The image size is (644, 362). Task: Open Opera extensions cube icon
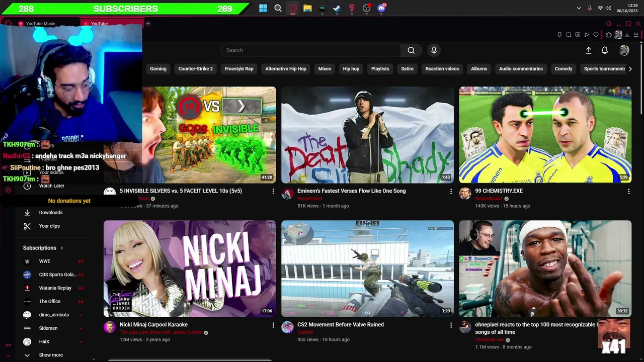tap(609, 35)
